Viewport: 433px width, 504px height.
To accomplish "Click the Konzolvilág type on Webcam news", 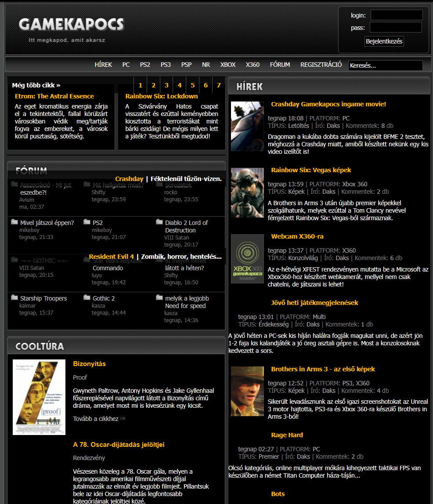I will coord(303,258).
